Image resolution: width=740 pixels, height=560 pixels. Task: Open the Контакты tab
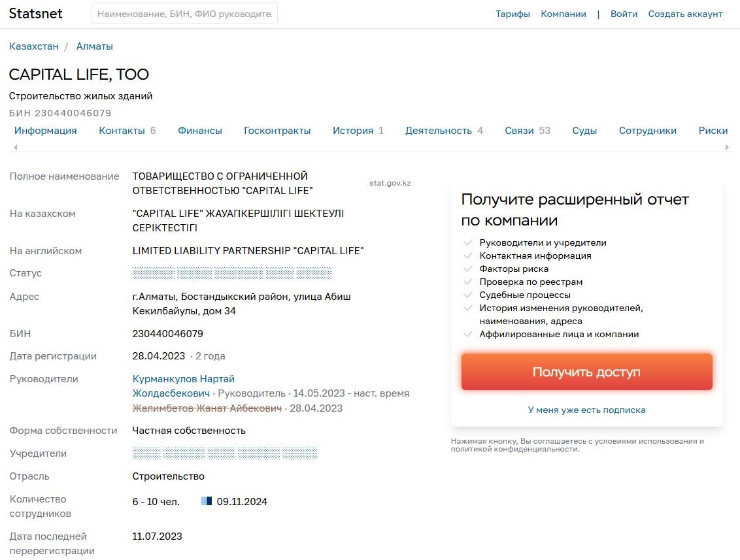(x=127, y=131)
